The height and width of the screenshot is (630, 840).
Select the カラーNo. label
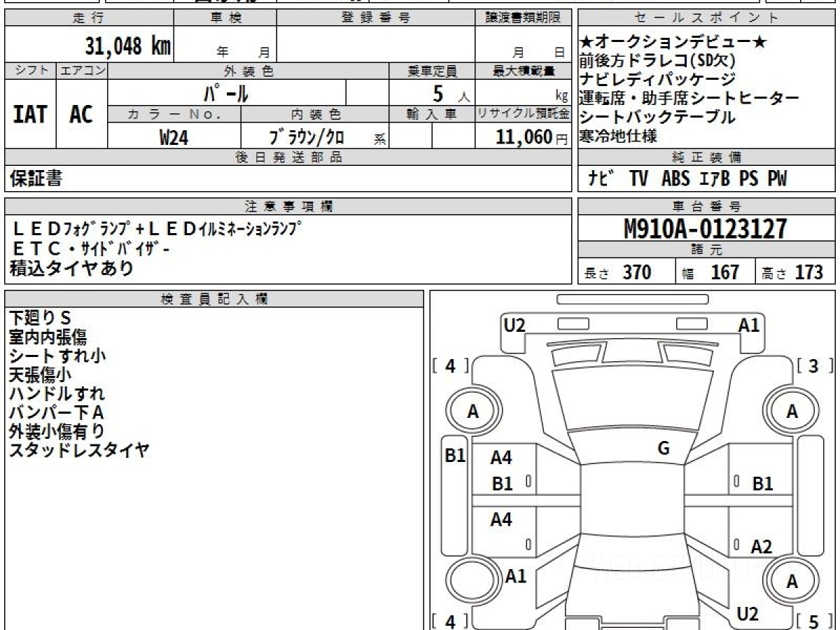point(174,113)
